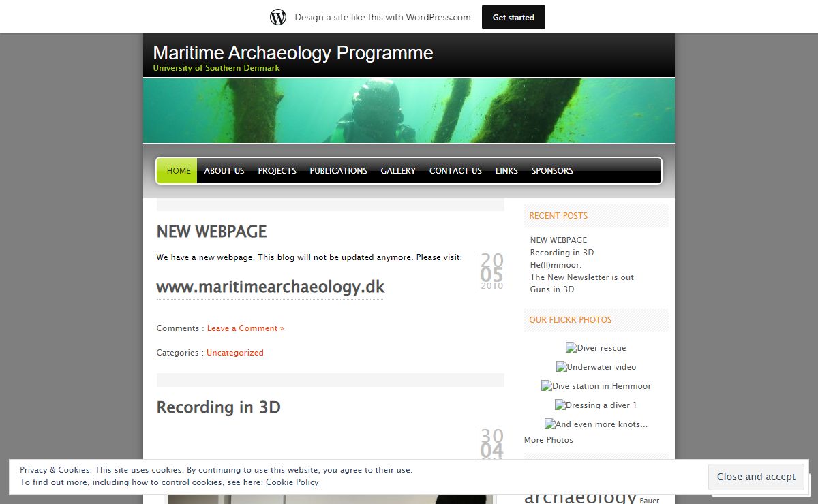
Task: Open the NEW WEBPAGE post title
Action: coord(211,232)
